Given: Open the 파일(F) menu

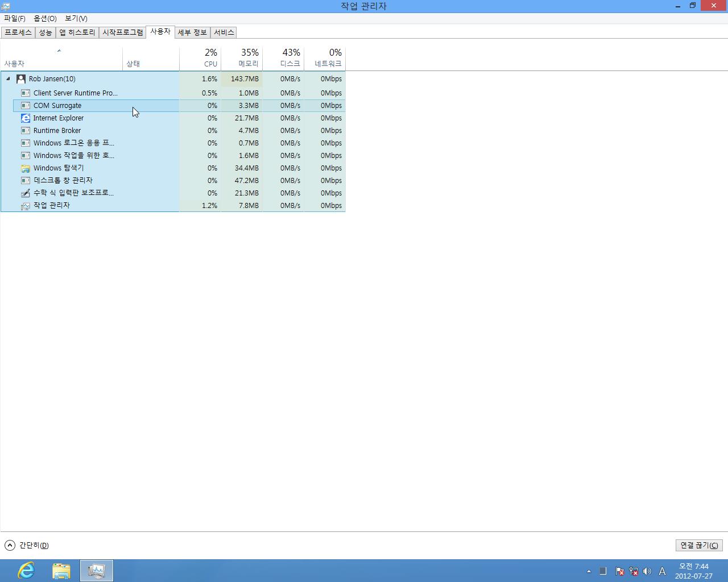Looking at the screenshot, I should pyautogui.click(x=15, y=19).
